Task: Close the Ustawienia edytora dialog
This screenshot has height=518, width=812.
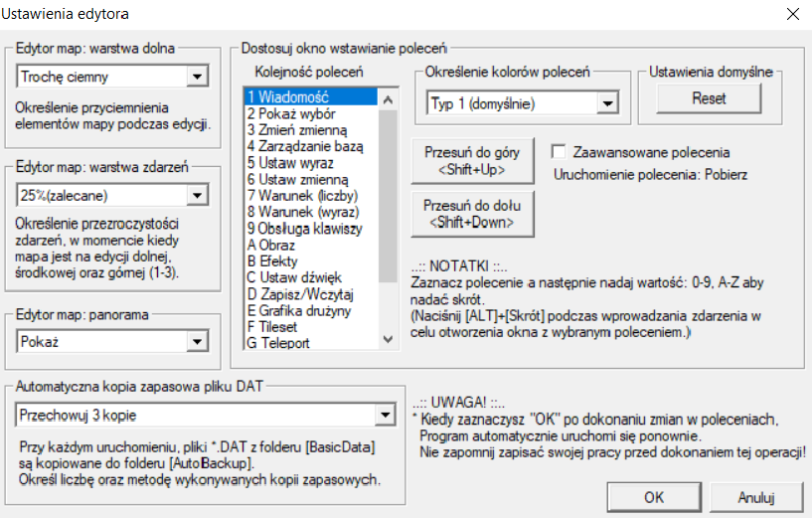Action: [x=791, y=15]
